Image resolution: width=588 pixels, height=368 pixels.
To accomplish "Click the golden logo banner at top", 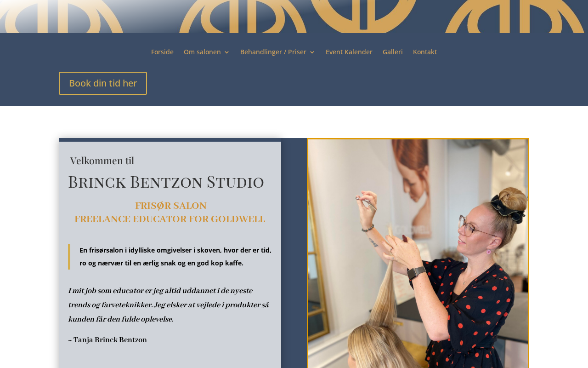I will click(x=294, y=17).
